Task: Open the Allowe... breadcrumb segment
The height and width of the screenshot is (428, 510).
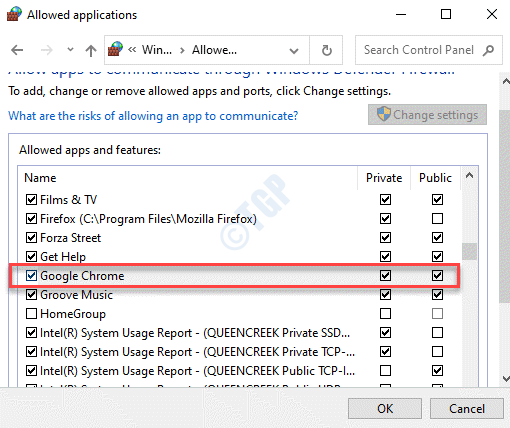Action: pyautogui.click(x=214, y=50)
